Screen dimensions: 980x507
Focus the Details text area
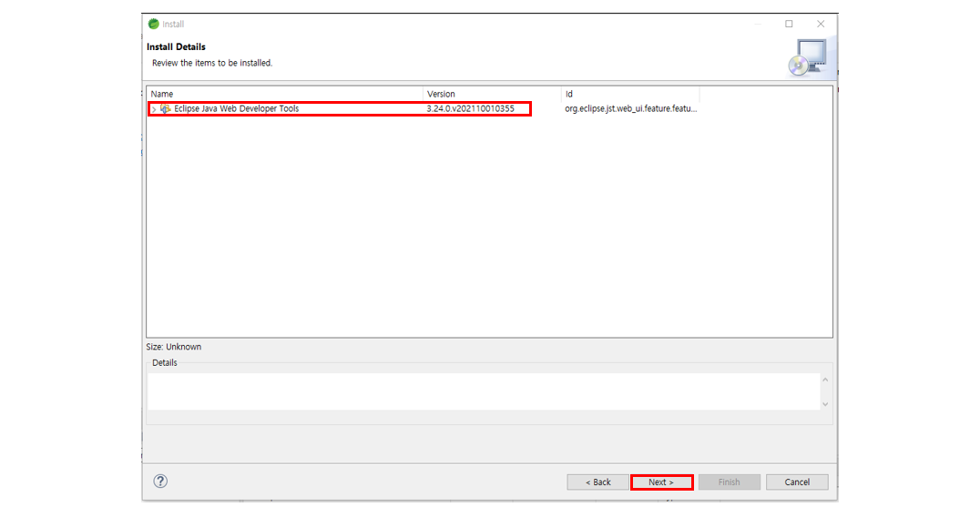click(484, 391)
